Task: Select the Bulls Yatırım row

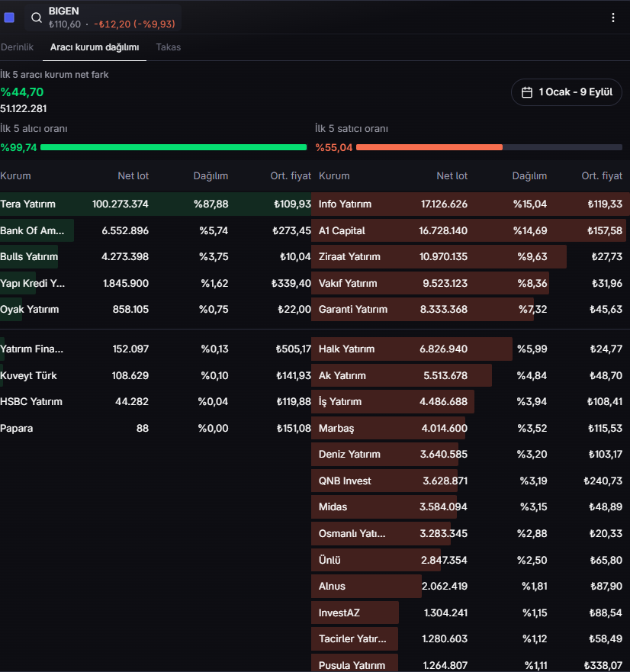Action: 156,257
